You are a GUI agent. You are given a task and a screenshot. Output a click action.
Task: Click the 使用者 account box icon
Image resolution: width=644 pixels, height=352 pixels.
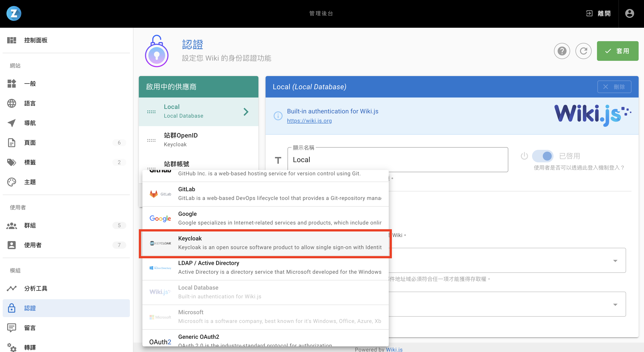click(x=11, y=245)
